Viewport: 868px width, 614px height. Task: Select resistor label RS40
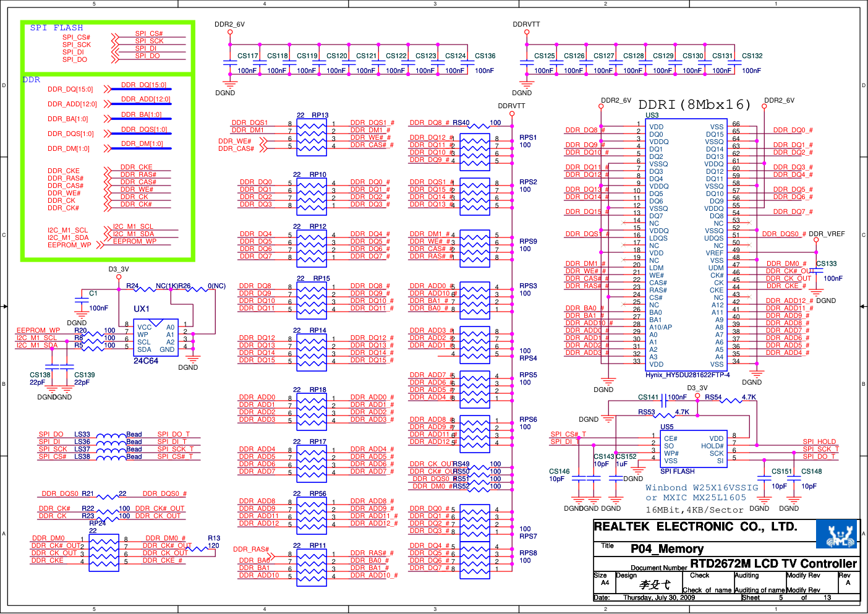(x=461, y=122)
